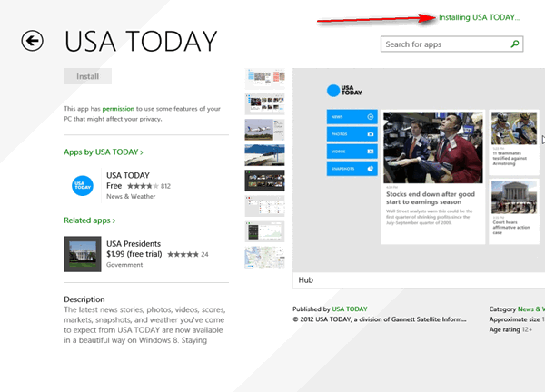Click the SNAPSHOTS tile in the preview
Screen dimensions: 545x392
point(352,169)
